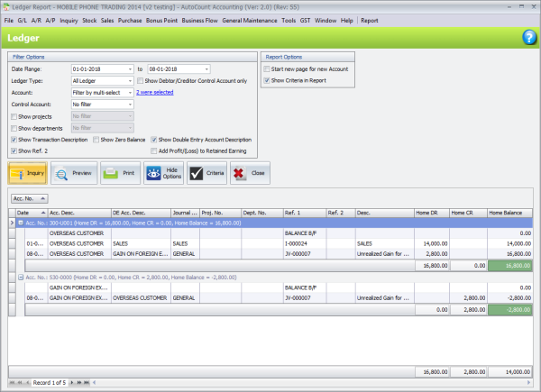Screen dimensions: 541x392
Task: Click the row indicator arrow of 300-U001
Action: (x=12, y=223)
